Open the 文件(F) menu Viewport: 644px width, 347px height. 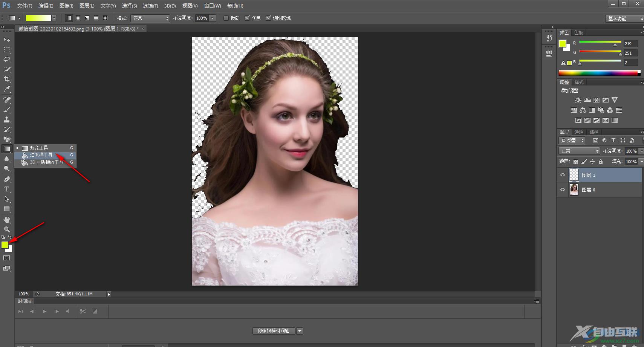[x=25, y=6]
